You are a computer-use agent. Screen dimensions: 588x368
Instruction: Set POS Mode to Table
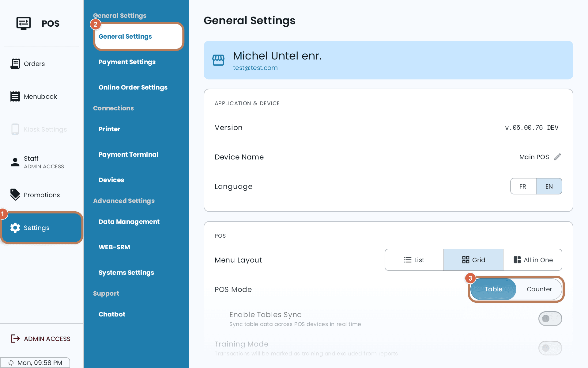click(x=493, y=289)
